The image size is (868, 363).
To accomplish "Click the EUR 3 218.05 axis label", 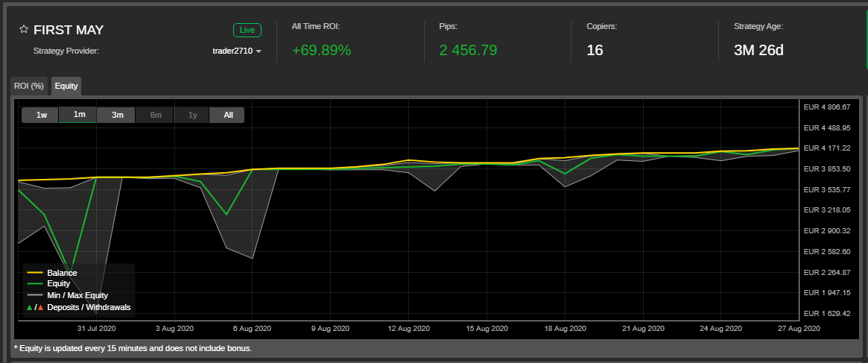I will [x=827, y=210].
